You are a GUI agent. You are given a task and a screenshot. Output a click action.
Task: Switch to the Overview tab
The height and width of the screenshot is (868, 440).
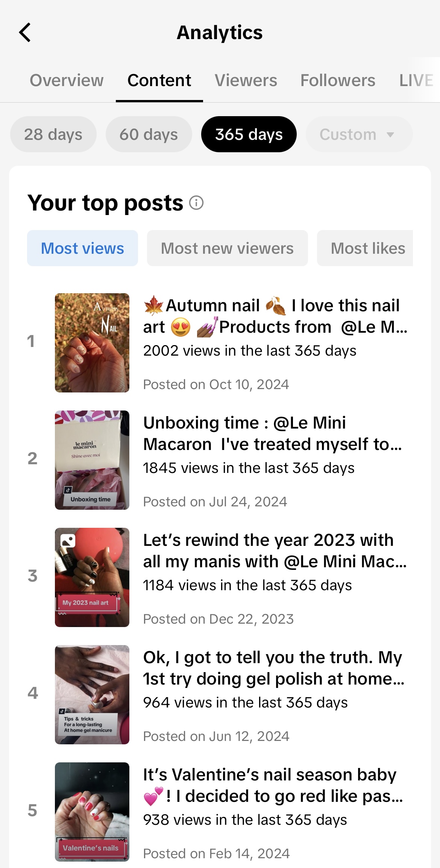[67, 80]
